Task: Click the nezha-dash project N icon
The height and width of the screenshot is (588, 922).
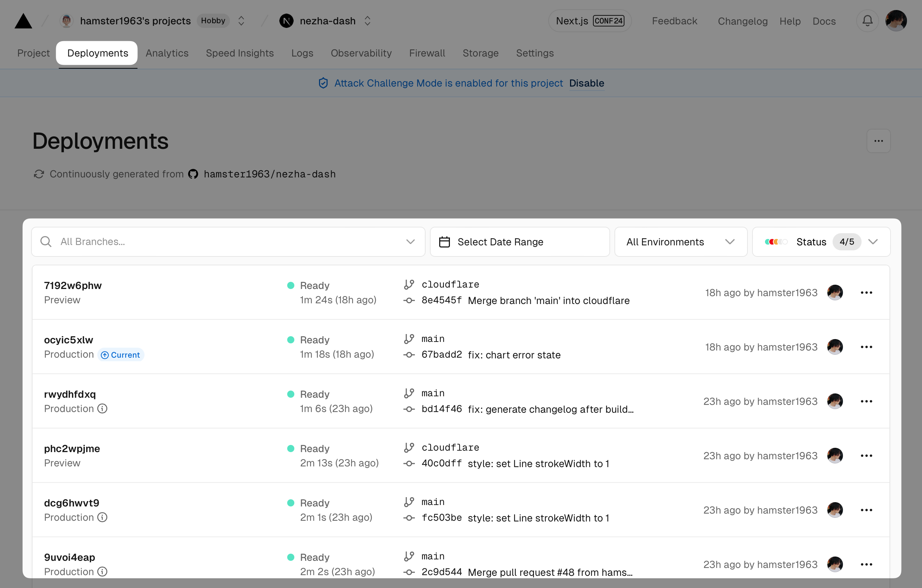Action: point(286,21)
